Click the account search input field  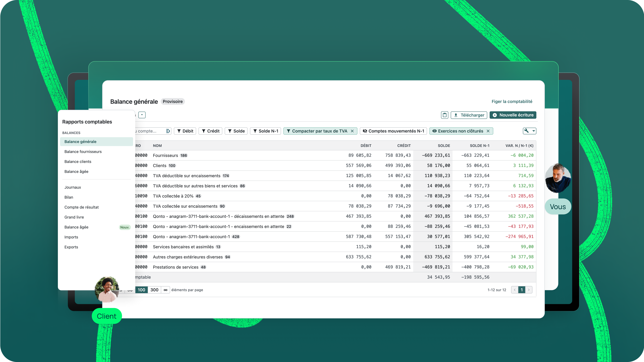click(149, 131)
